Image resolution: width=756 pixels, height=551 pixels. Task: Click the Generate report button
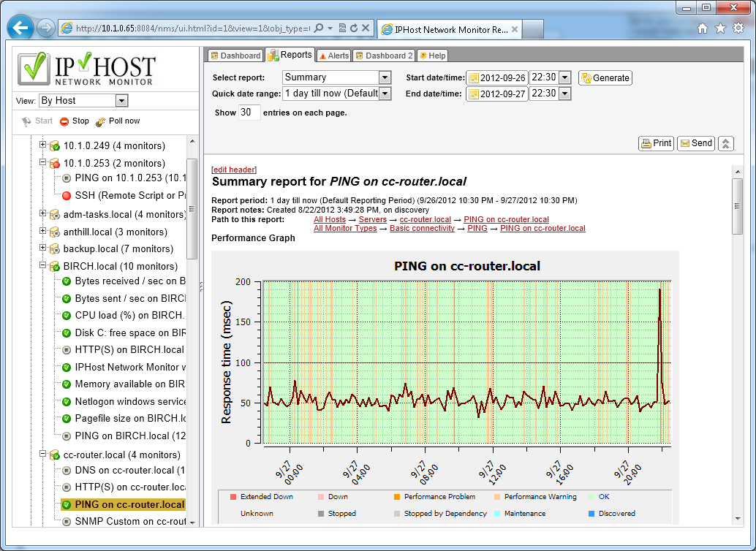pos(605,78)
